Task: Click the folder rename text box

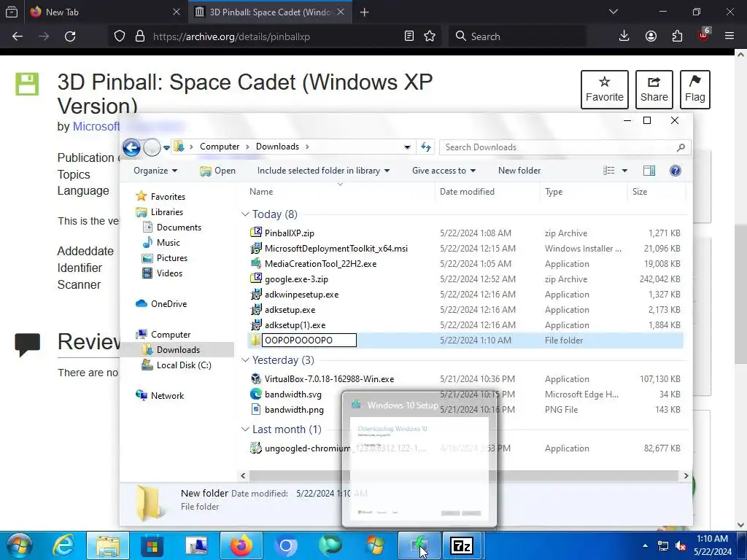Action: click(x=309, y=340)
